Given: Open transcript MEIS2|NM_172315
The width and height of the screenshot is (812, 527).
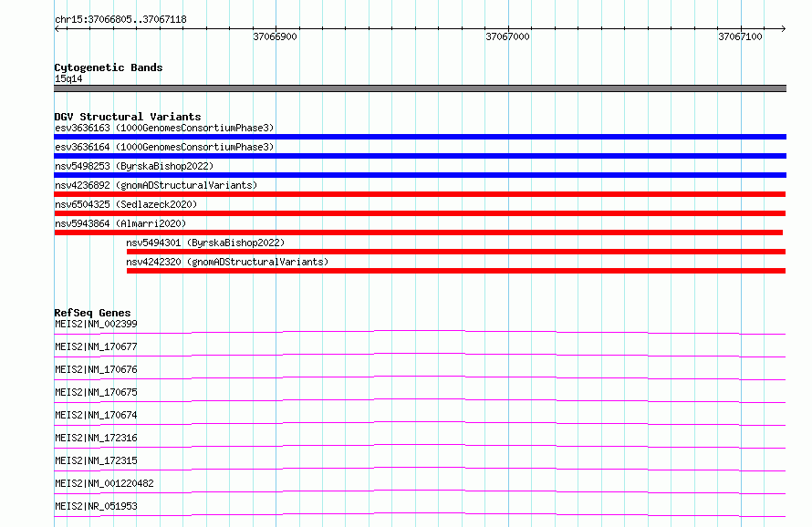Looking at the screenshot, I should 96,460.
